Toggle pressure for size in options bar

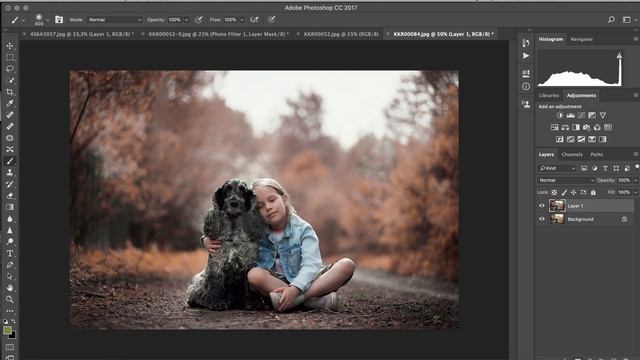point(272,20)
